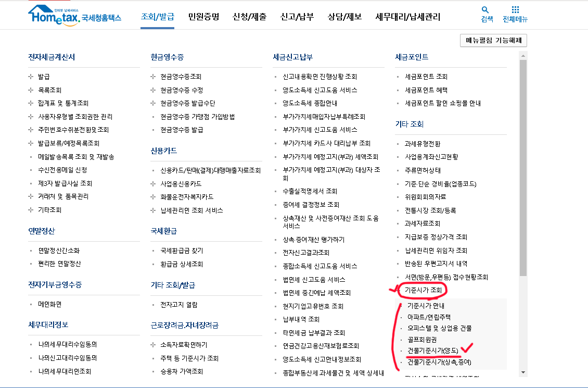
Task: Click the scrollbar down arrow
Action: [x=523, y=372]
